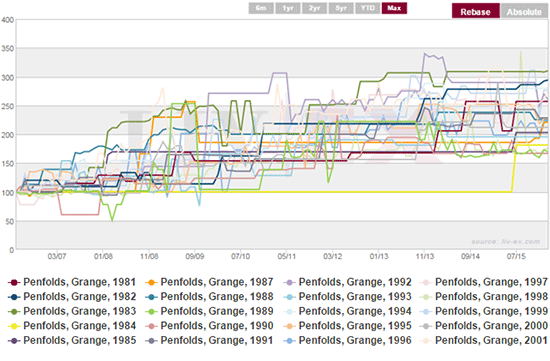
Task: Toggle the Penfolds, Grange, 1982 series legend
Action: (x=72, y=296)
